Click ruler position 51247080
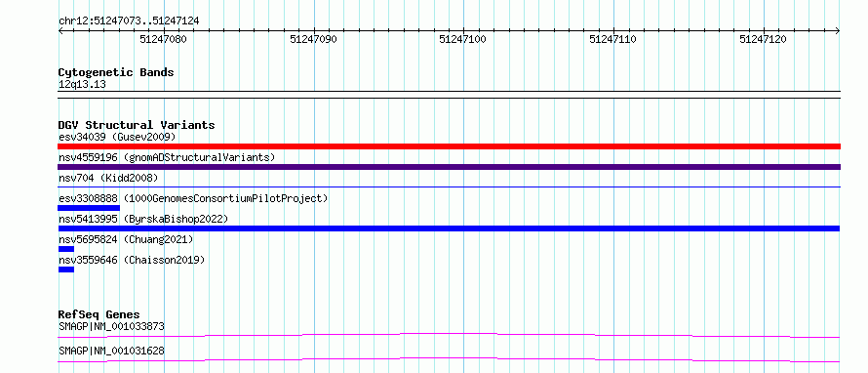This screenshot has height=373, width=868. [163, 39]
